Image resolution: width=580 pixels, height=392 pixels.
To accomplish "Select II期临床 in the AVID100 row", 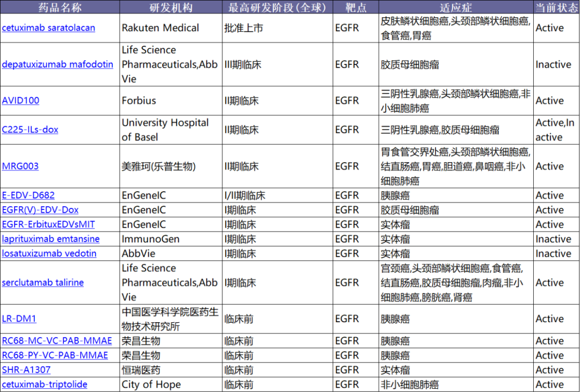I will click(278, 100).
